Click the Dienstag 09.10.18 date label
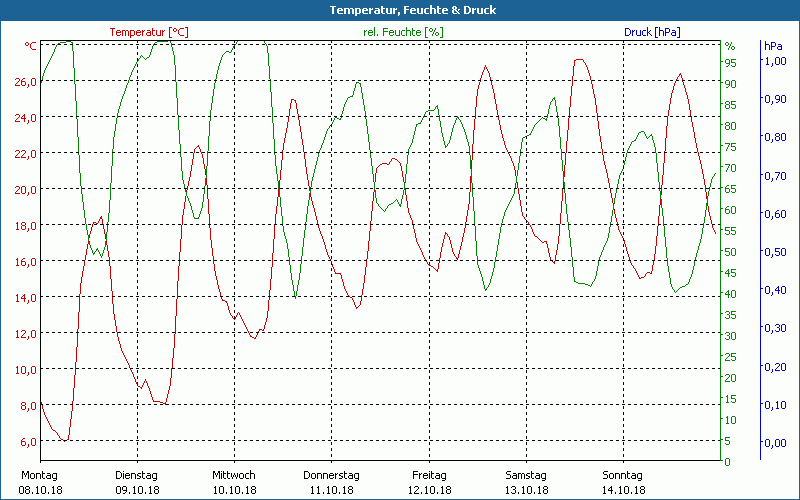Screen dimensions: 800x500 pos(137,482)
